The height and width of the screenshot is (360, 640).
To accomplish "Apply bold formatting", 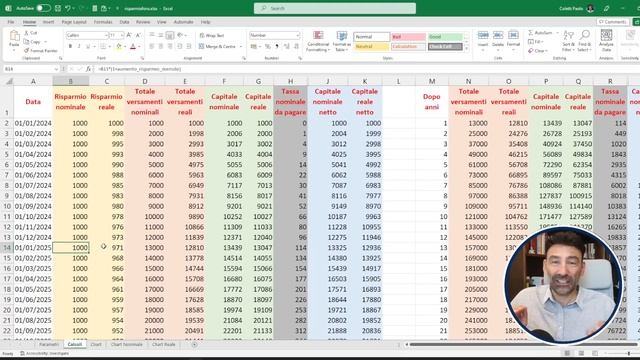I will coord(70,47).
